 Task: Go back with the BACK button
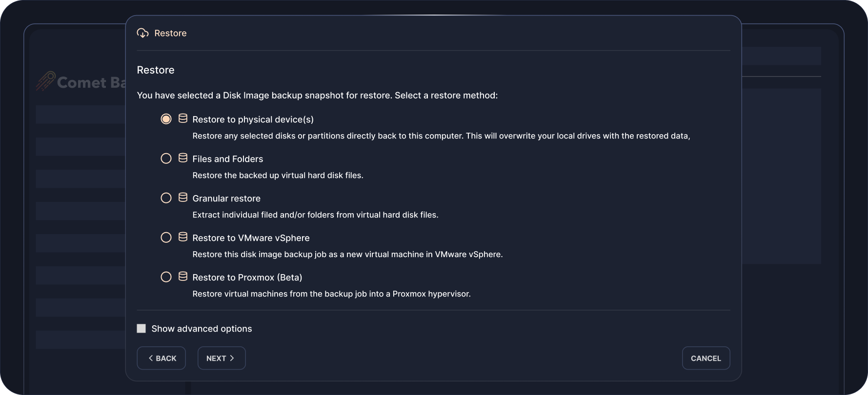[161, 358]
